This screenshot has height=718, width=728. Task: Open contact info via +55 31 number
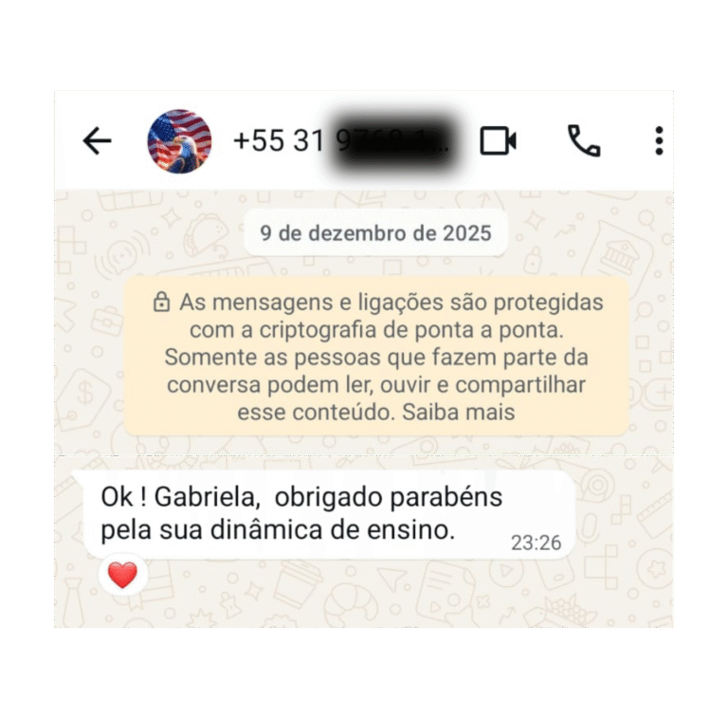(341, 140)
